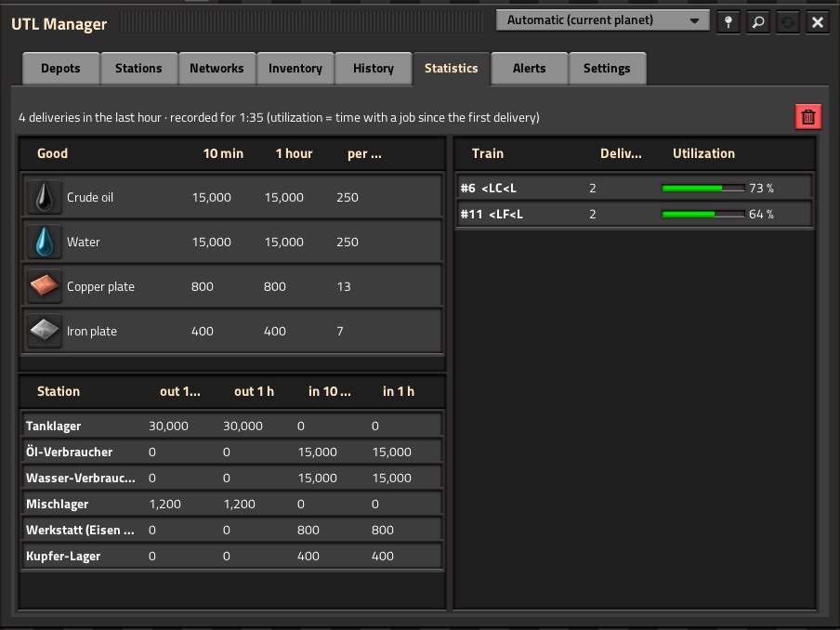
Task: Close the UTL Manager window
Action: [818, 22]
